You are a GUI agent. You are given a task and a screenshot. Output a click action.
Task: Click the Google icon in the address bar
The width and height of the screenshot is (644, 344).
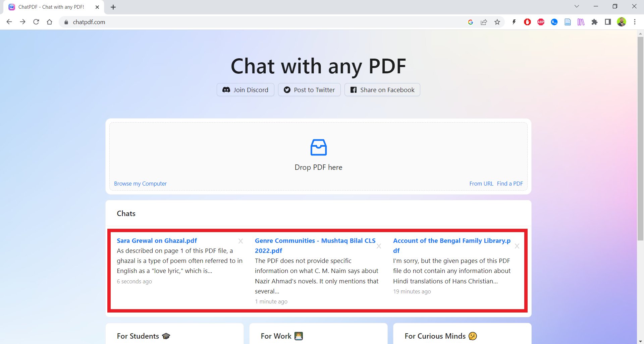point(470,22)
